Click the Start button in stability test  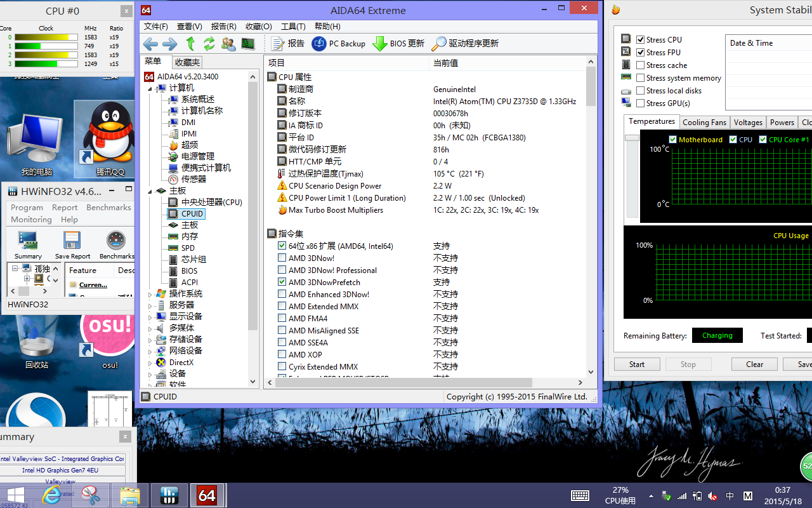coord(637,364)
